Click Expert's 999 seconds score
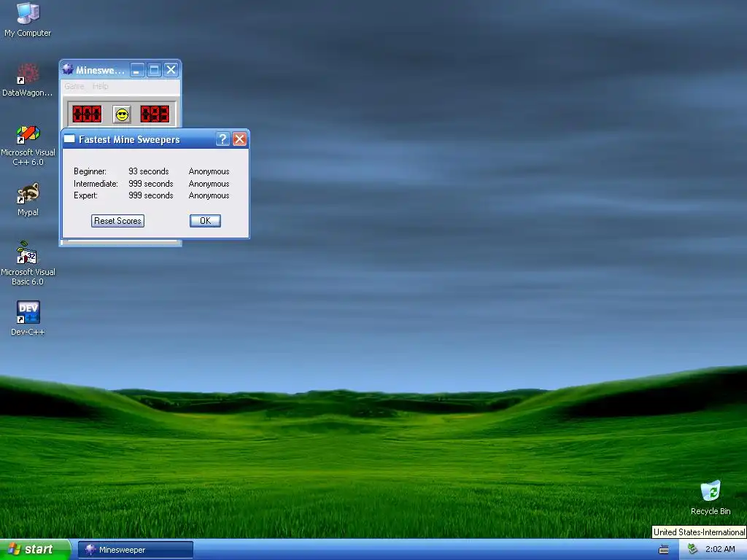Screen dimensions: 747x560 (x=150, y=195)
